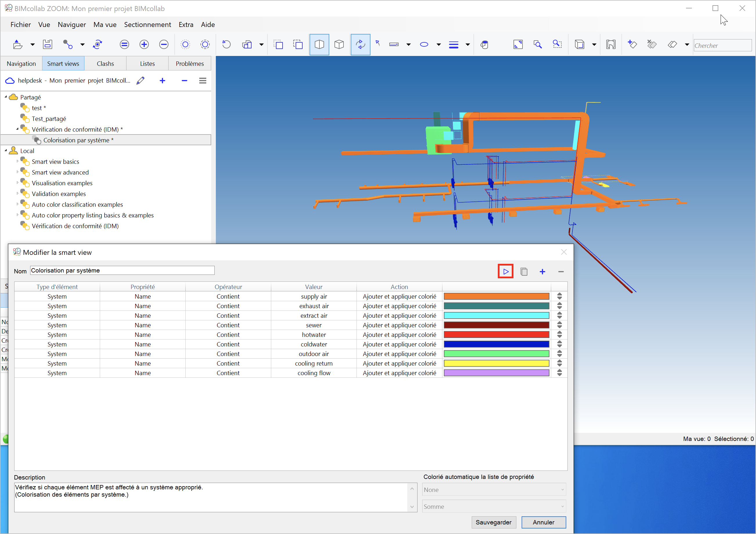Click the dashed circle toolbar icon

(205, 44)
